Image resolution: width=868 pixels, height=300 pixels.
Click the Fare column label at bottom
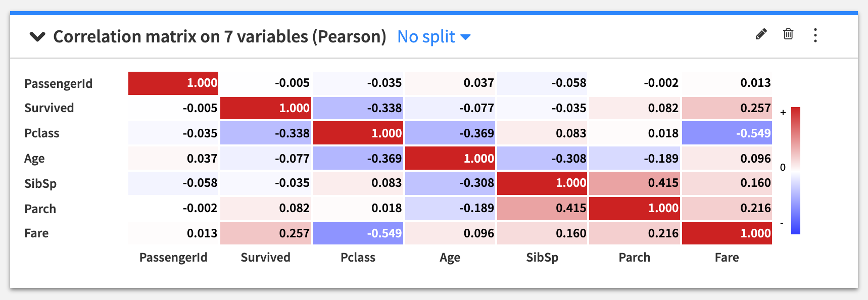(727, 258)
